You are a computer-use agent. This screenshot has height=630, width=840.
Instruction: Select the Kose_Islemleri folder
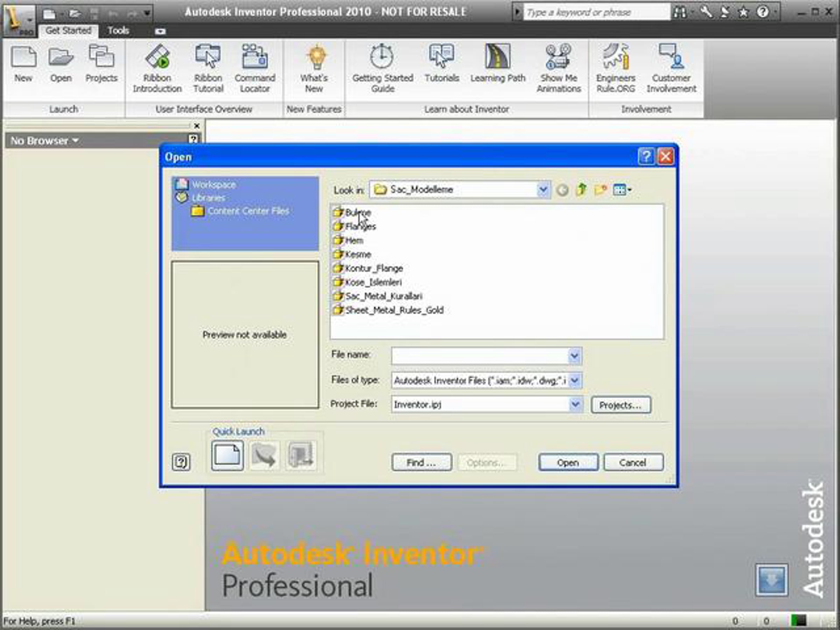pos(367,282)
